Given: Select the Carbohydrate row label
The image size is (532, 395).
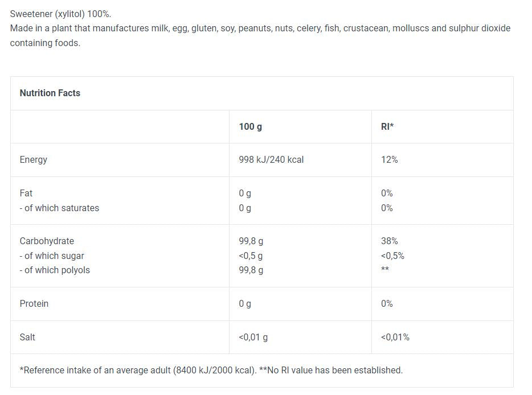Looking at the screenshot, I should pyautogui.click(x=47, y=241).
